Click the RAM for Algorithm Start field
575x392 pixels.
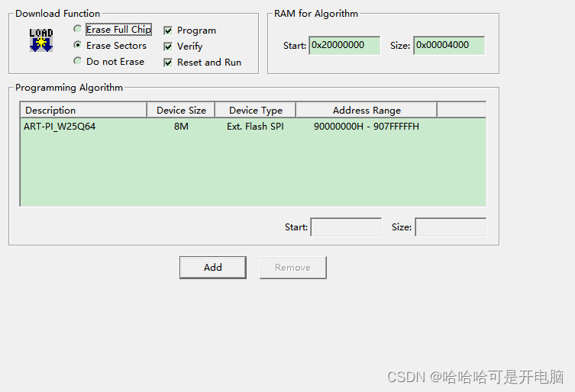[x=344, y=46]
